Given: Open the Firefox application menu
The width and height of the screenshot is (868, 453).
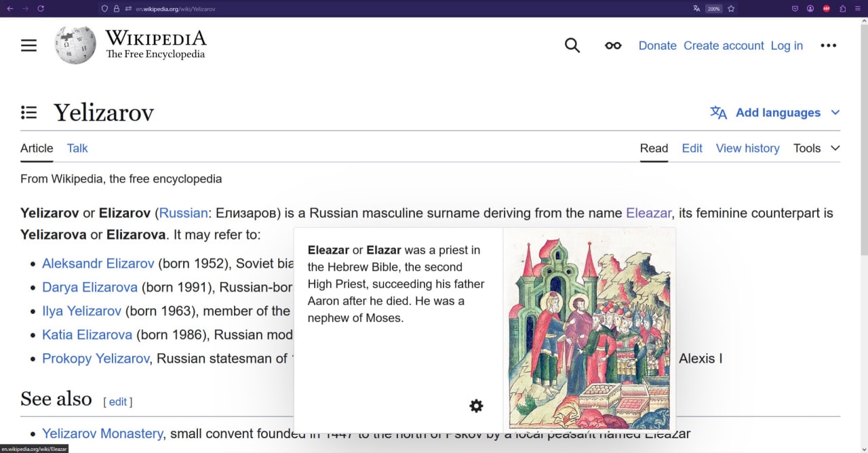Looking at the screenshot, I should coord(858,9).
